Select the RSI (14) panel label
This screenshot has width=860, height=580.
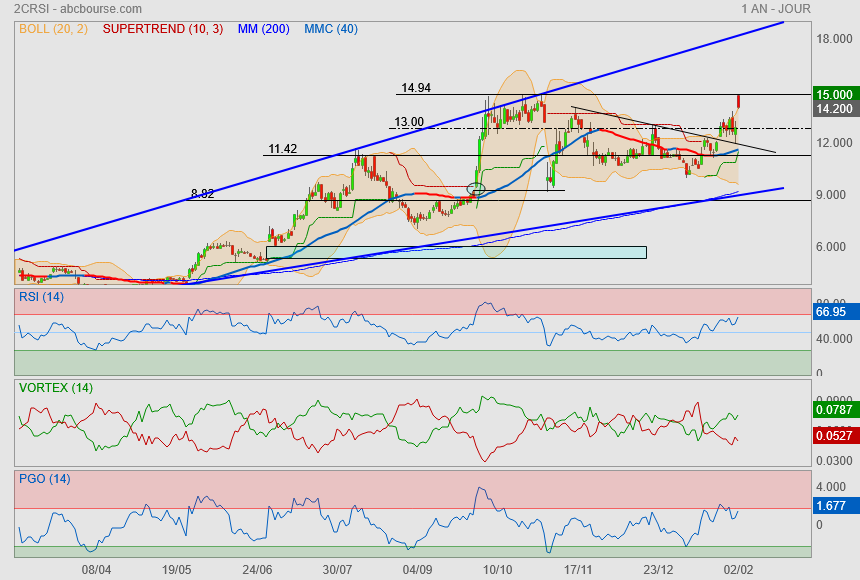pyautogui.click(x=41, y=296)
